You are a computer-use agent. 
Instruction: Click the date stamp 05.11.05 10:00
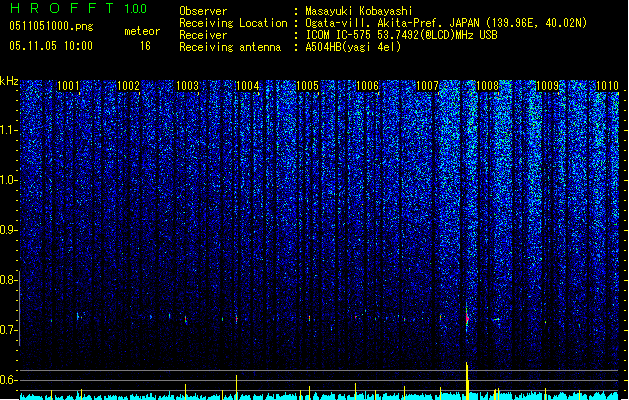click(x=51, y=46)
